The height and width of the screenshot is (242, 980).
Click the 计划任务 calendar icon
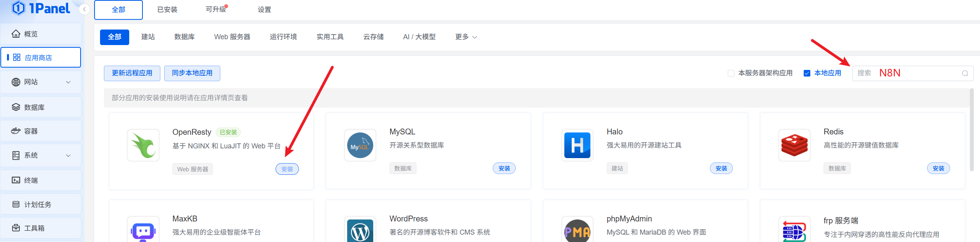point(16,204)
